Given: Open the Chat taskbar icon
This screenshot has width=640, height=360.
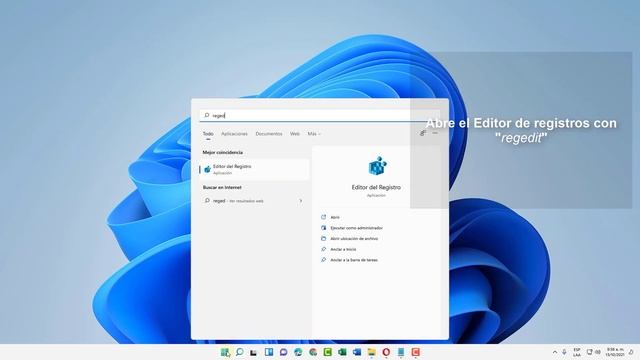Looking at the screenshot, I should [x=284, y=352].
